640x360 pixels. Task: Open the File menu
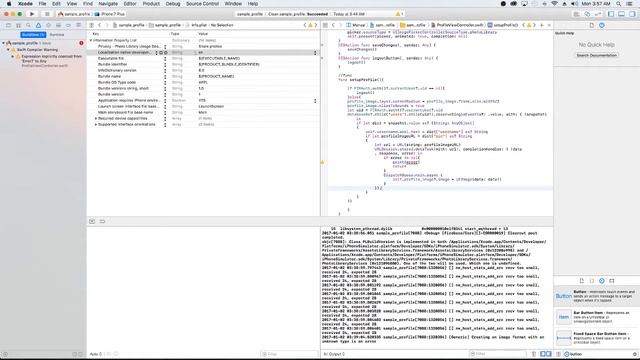(42, 4)
